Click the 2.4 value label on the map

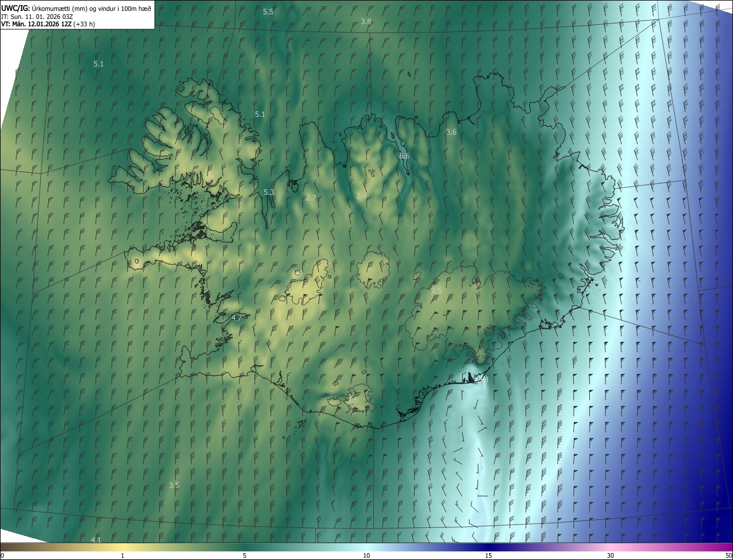click(x=361, y=196)
